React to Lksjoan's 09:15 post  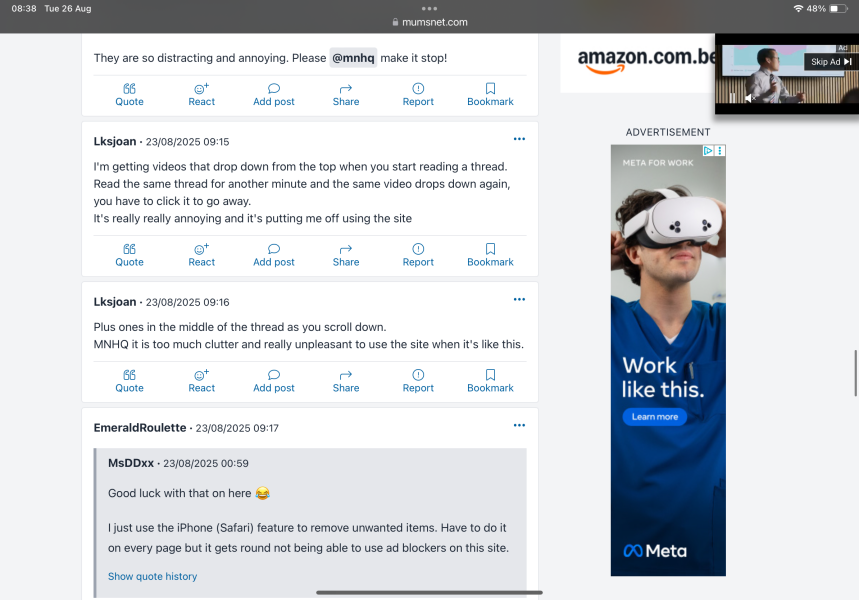(202, 255)
